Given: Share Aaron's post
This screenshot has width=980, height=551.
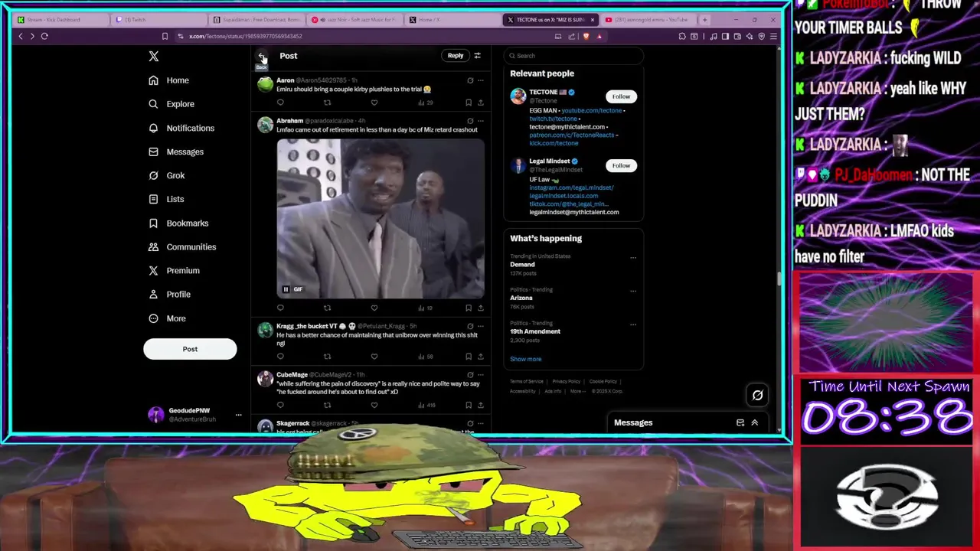Looking at the screenshot, I should coord(481,103).
